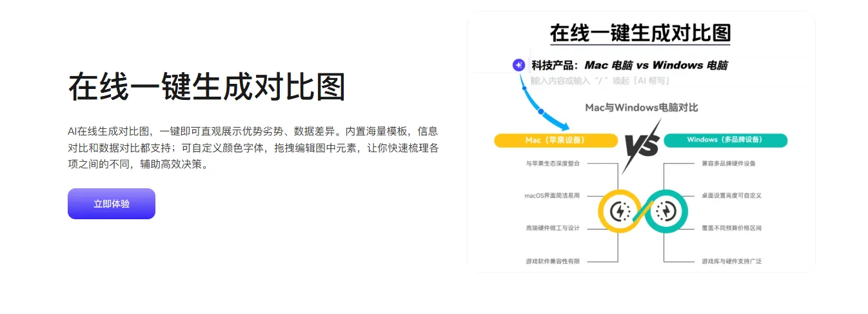868x314 pixels.
Task: Click the 与苹果生态深度整合 item
Action: pos(553,164)
